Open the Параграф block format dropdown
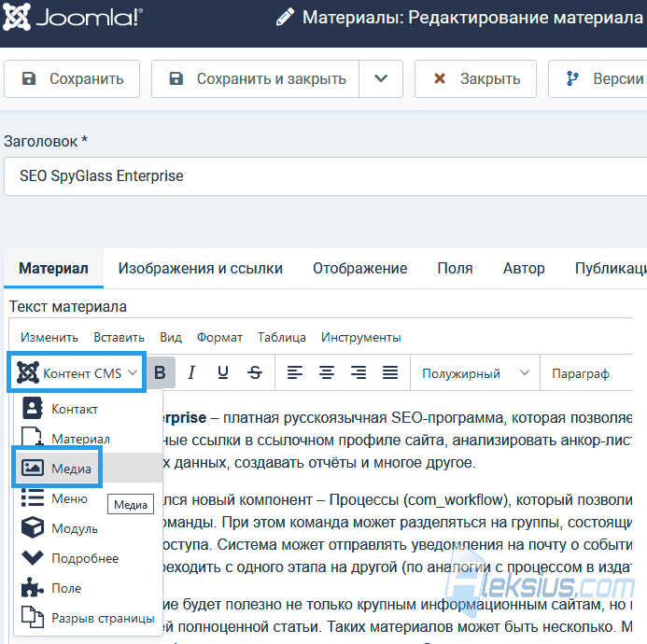This screenshot has height=644, width=647. 587,373
